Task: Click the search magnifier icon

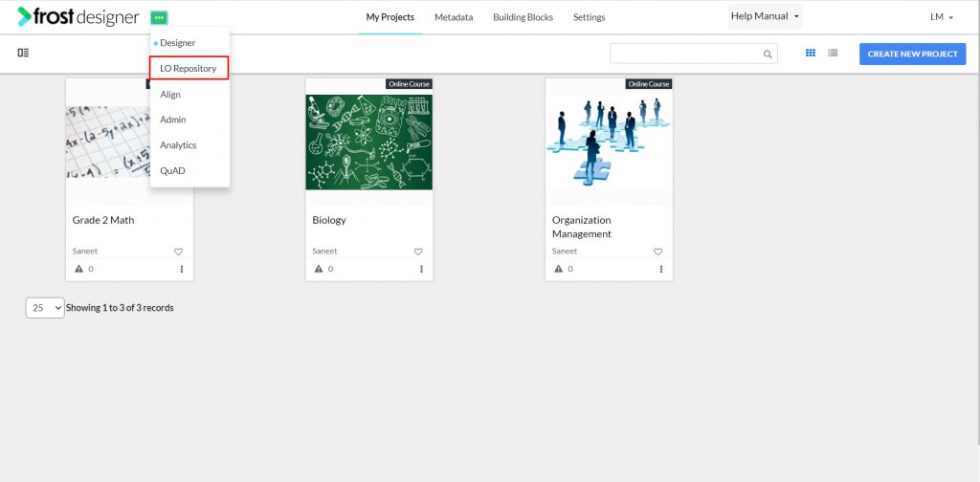Action: coord(768,55)
